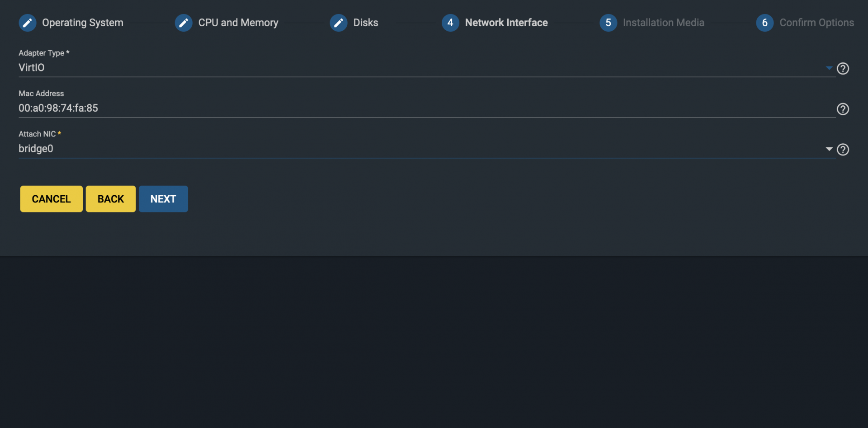The height and width of the screenshot is (428, 868).
Task: Expand the Attach NIC dropdown arrow
Action: click(x=829, y=149)
